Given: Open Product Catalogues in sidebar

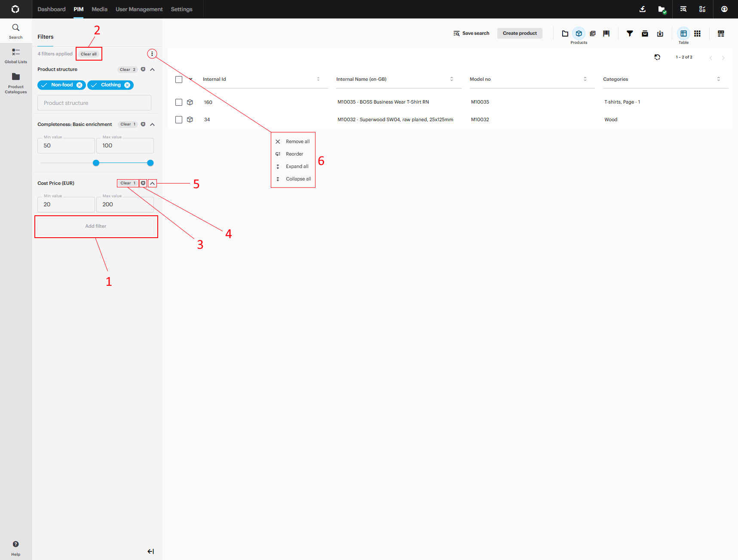Looking at the screenshot, I should 16,83.
